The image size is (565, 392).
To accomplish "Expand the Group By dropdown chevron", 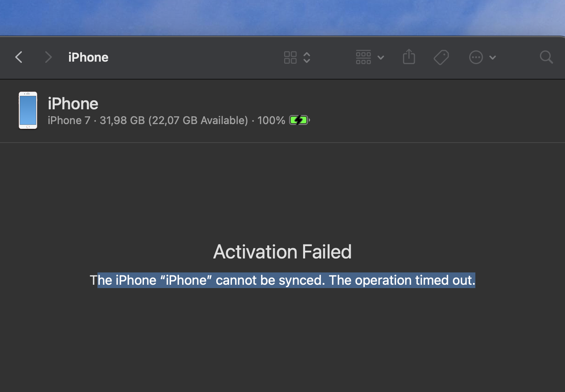I will (x=381, y=58).
